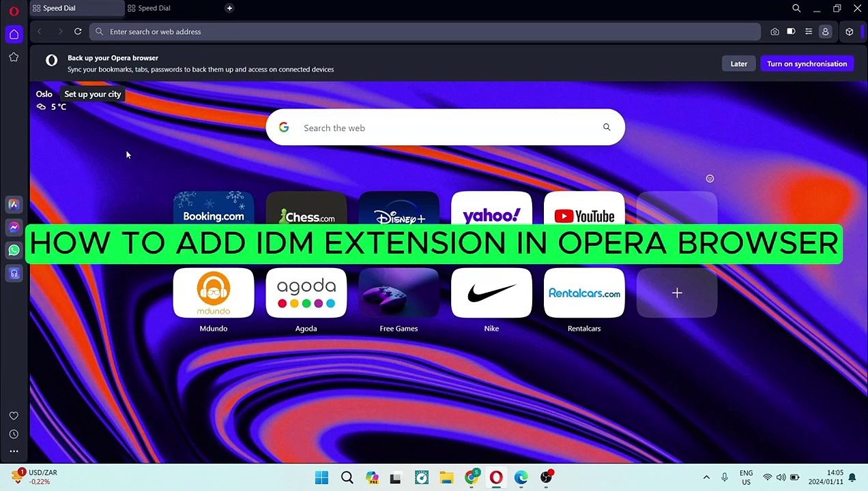Click the address bar field
The height and width of the screenshot is (491, 868).
click(424, 31)
